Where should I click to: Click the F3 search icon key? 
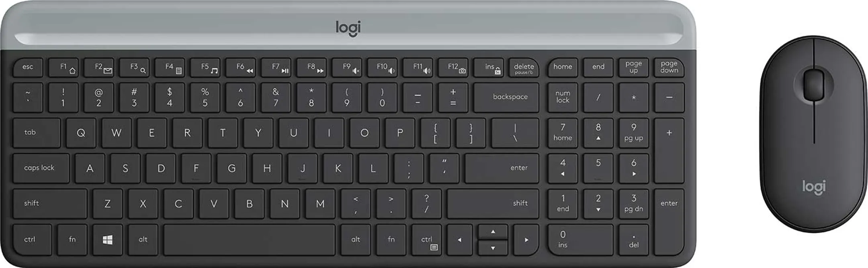coord(134,67)
